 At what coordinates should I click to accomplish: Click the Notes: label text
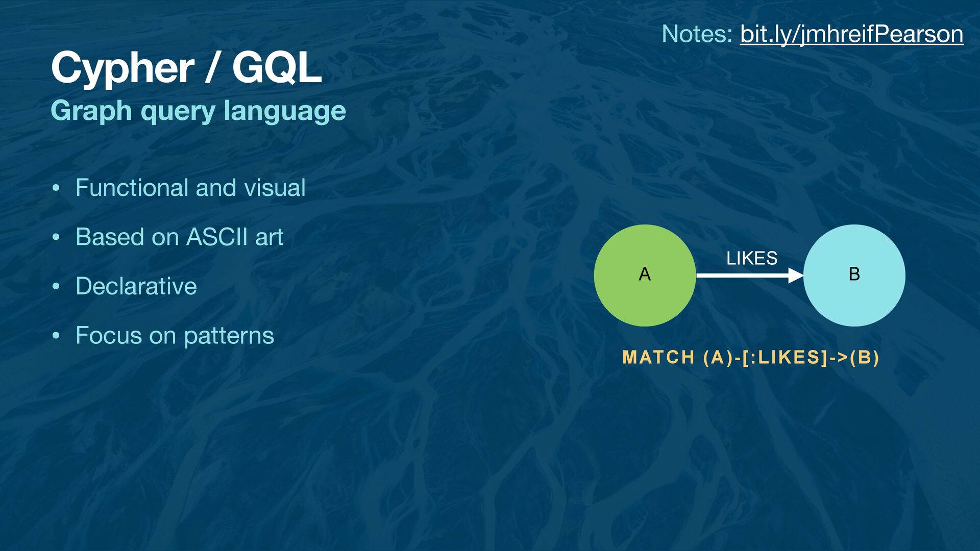pos(697,34)
